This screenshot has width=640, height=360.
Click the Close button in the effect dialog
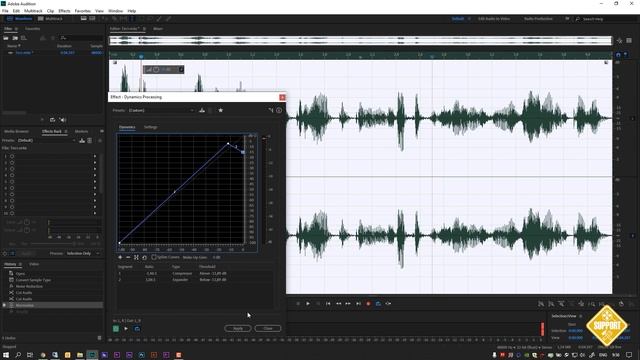[268, 329]
